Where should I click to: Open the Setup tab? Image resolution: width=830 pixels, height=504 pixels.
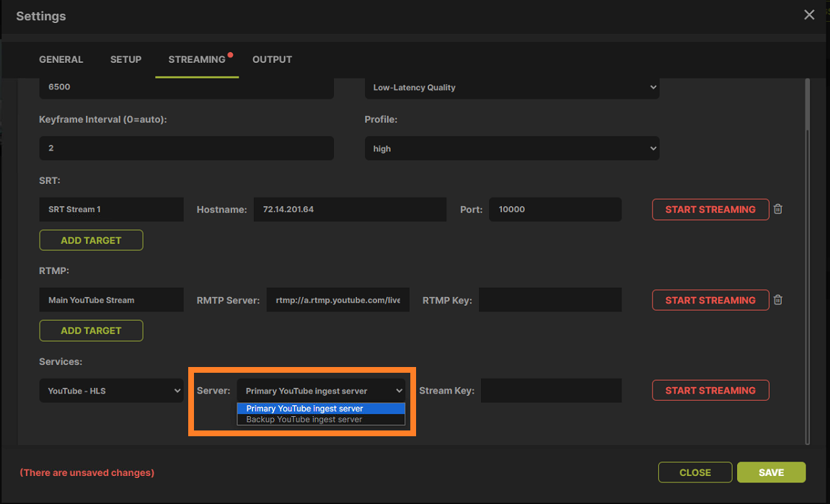click(125, 59)
